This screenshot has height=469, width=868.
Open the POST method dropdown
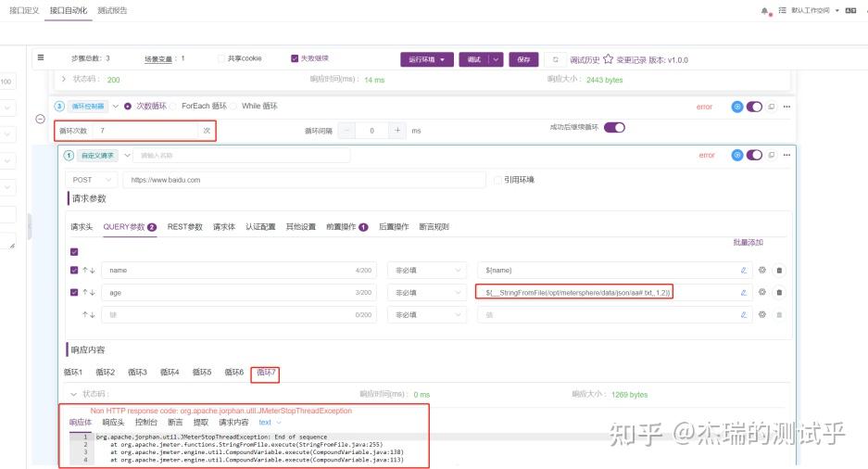pos(93,180)
